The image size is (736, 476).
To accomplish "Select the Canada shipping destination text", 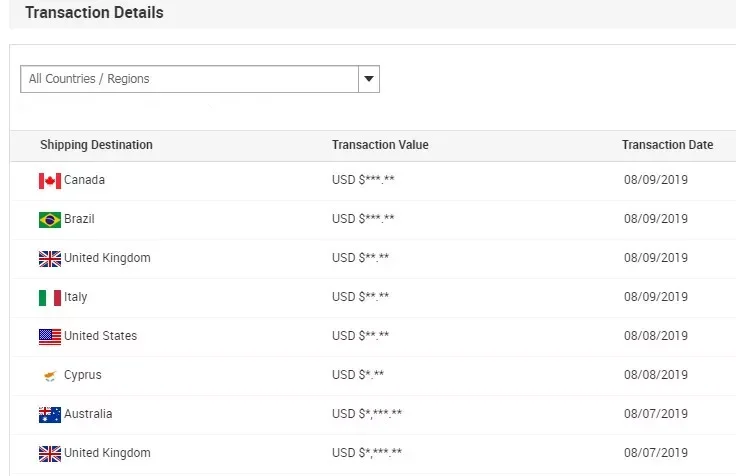I will pyautogui.click(x=84, y=180).
